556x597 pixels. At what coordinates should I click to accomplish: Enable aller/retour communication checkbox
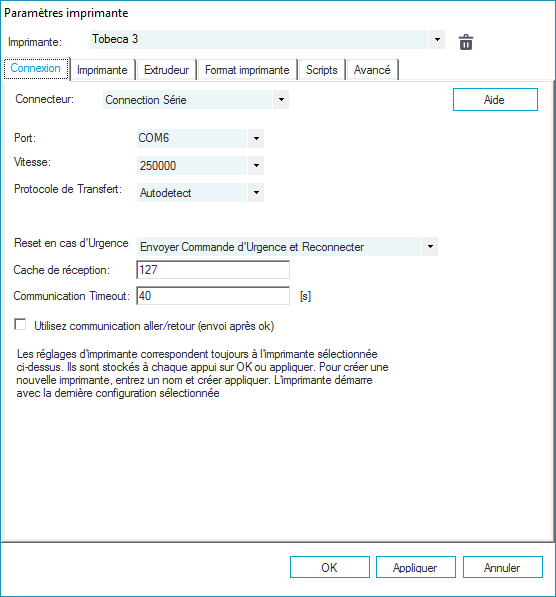[20, 325]
